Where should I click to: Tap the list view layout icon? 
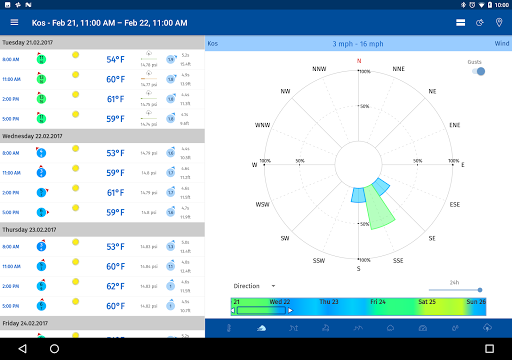tap(460, 23)
